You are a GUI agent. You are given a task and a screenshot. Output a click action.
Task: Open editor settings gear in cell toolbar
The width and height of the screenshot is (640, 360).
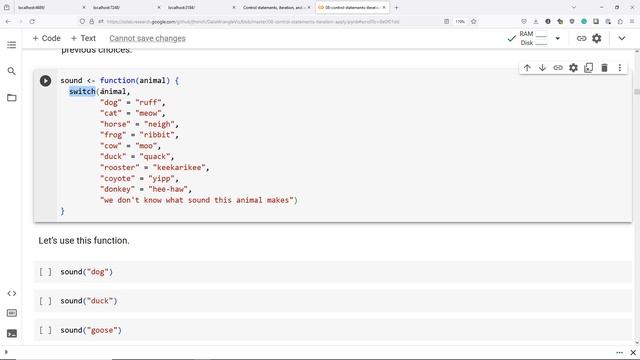[573, 68]
